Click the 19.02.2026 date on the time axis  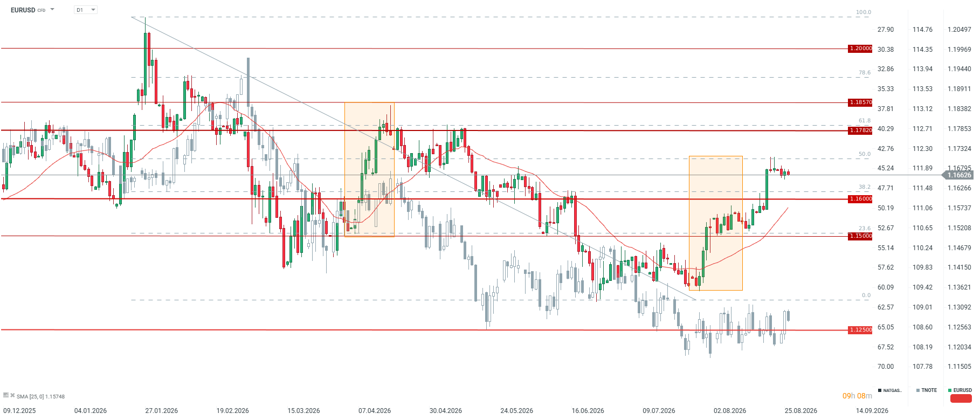click(233, 411)
